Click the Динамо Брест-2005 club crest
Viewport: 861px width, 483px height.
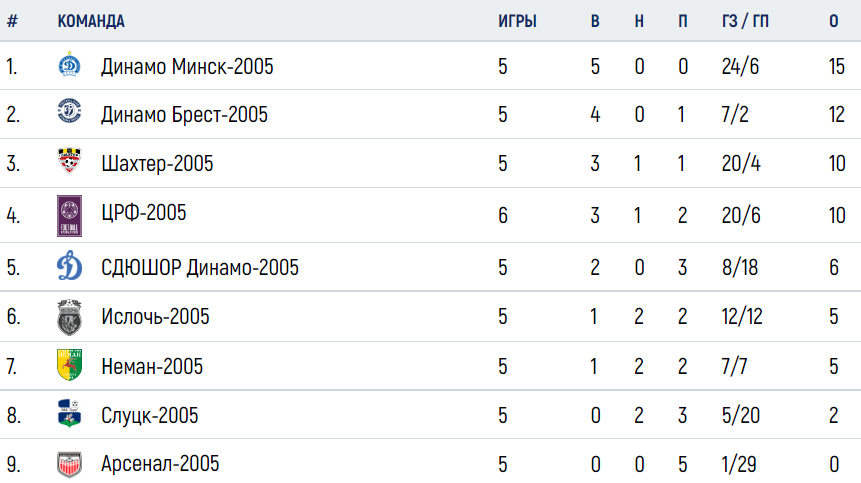[x=69, y=111]
